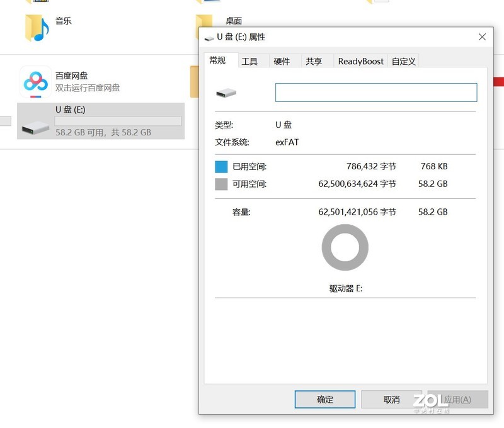Screen dimensions: 504x428
Task: Click the drive icon inside the properties dialog
Action: (x=227, y=92)
